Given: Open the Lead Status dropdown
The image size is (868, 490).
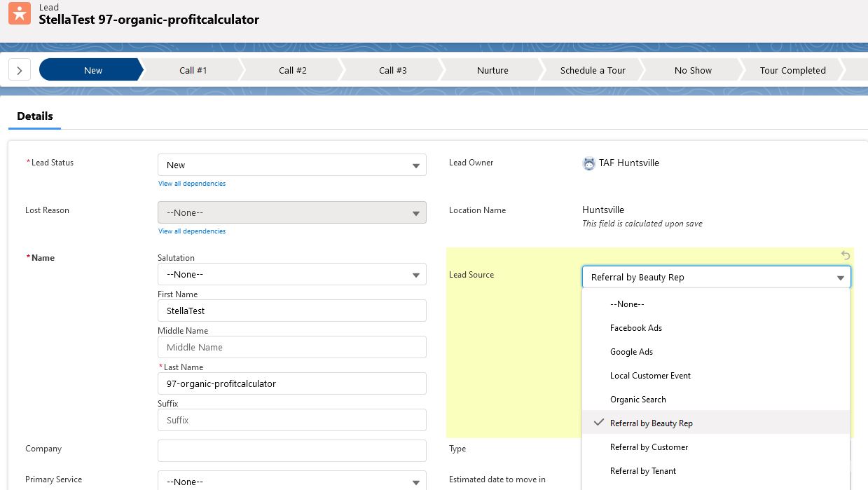Looking at the screenshot, I should pyautogui.click(x=292, y=165).
